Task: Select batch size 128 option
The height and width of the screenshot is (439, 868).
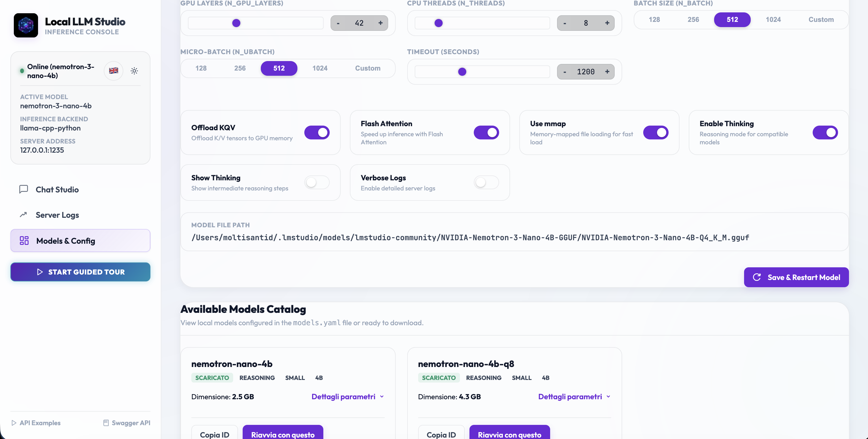Action: 654,20
